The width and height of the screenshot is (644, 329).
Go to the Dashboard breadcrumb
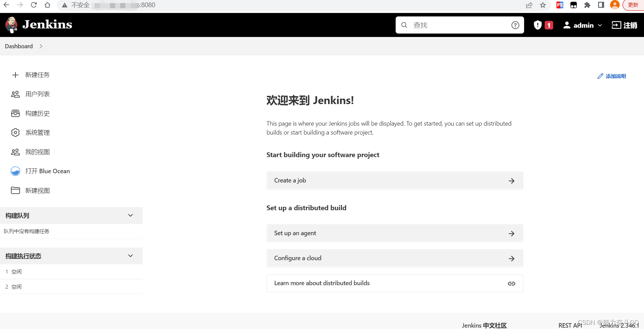click(x=19, y=46)
